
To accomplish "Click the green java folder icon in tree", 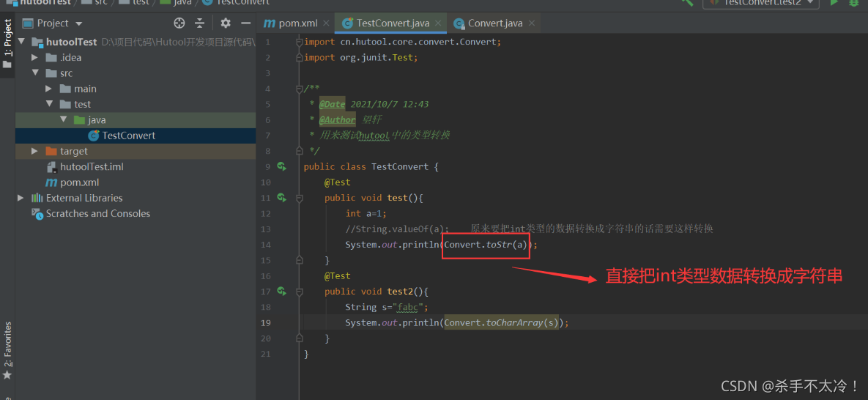I will (79, 120).
